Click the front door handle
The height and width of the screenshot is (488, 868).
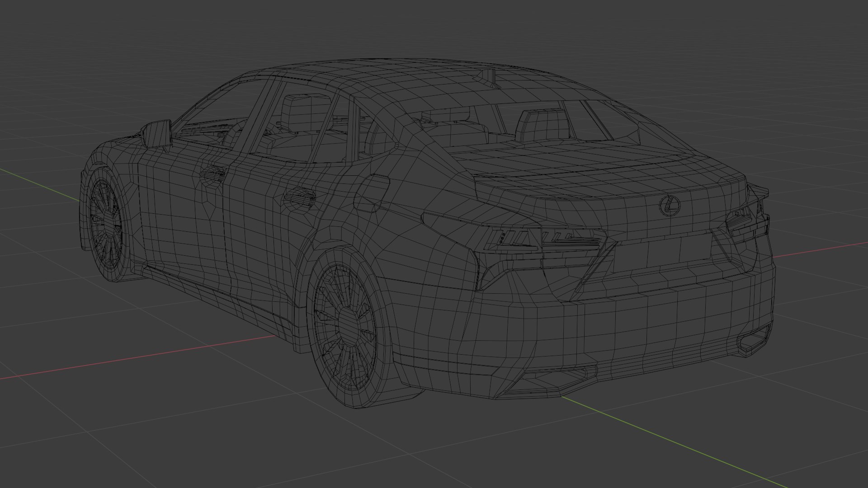click(213, 174)
